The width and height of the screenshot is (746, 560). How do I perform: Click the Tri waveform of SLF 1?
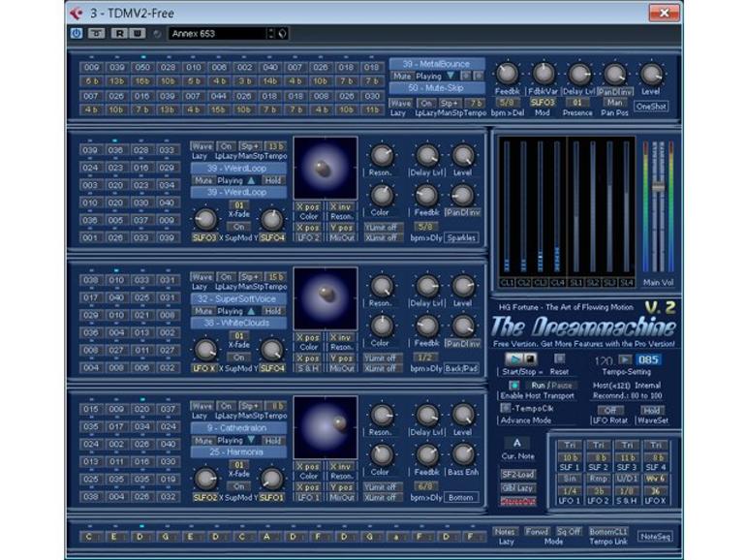(x=570, y=445)
